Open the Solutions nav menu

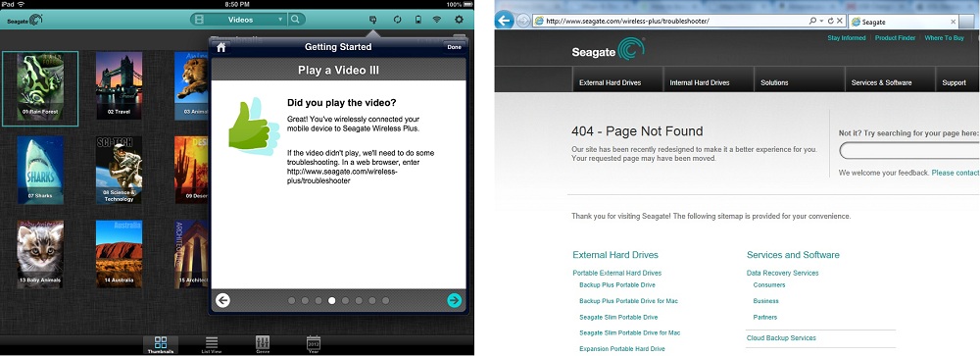(x=774, y=82)
